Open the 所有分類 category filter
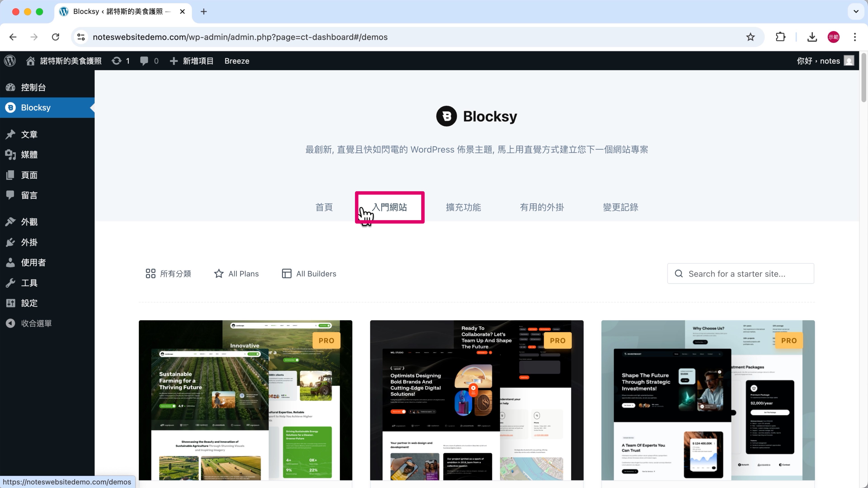 (168, 273)
